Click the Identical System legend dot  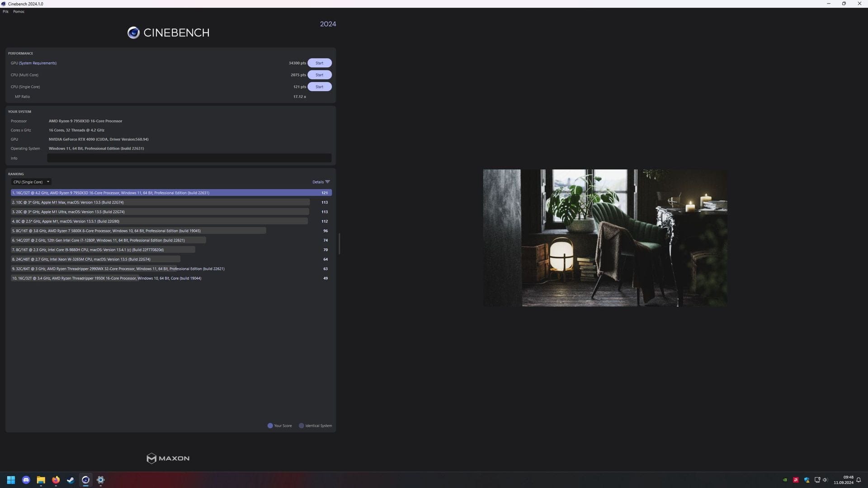click(x=301, y=426)
